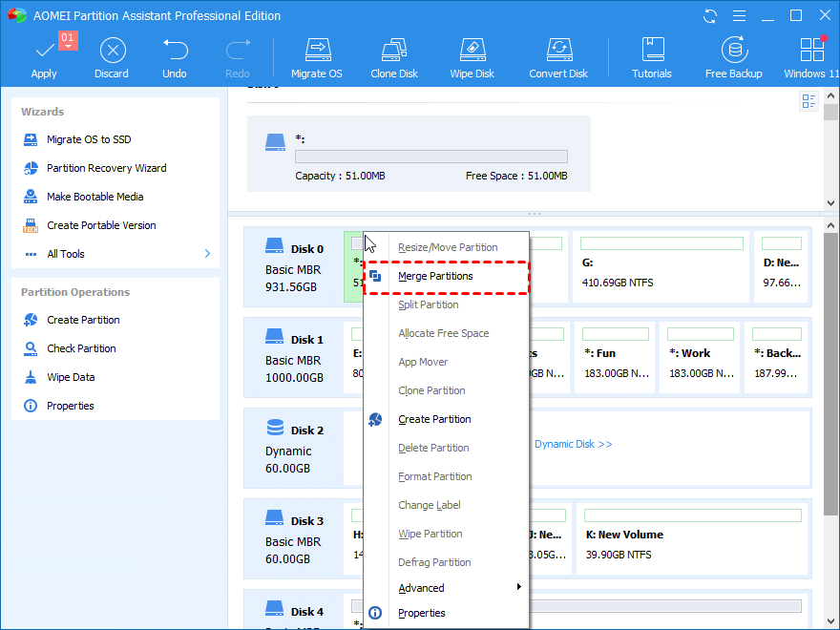Click the Discard toolbar icon
The image size is (840, 630).
click(113, 52)
